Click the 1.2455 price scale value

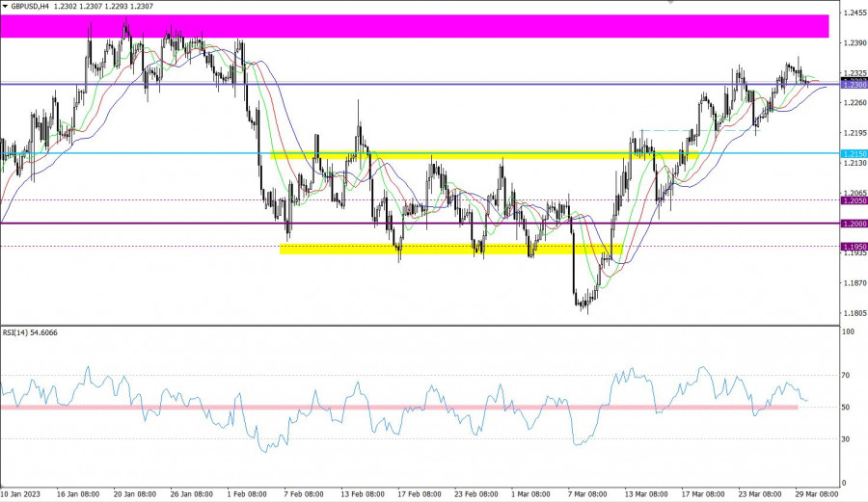[x=854, y=13]
